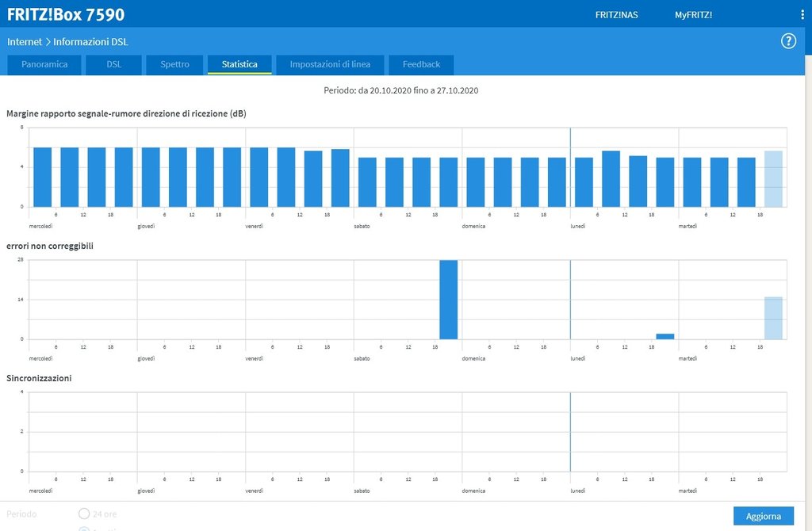The width and height of the screenshot is (812, 531).
Task: Switch to the Spettro tab
Action: 174,64
